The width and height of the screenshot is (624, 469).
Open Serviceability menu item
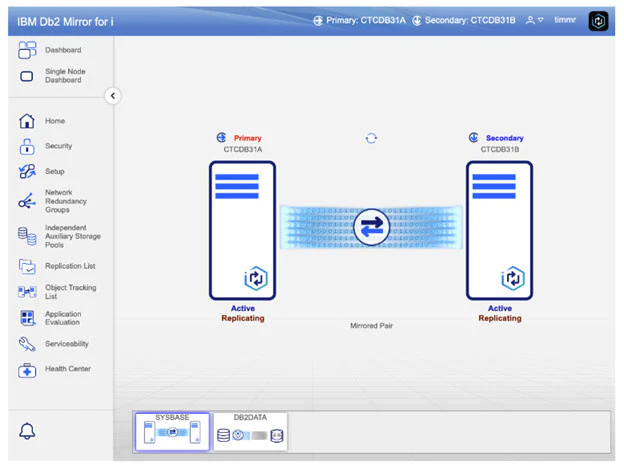(66, 344)
